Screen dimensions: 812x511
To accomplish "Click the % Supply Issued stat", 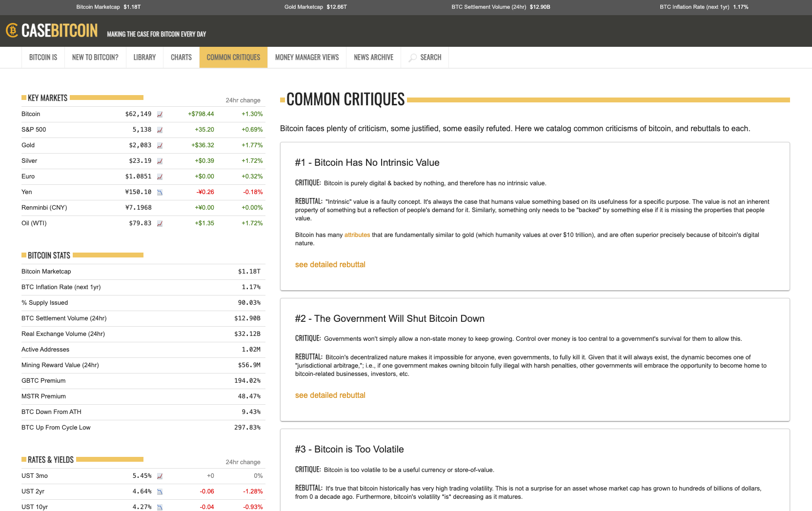I will click(x=143, y=303).
